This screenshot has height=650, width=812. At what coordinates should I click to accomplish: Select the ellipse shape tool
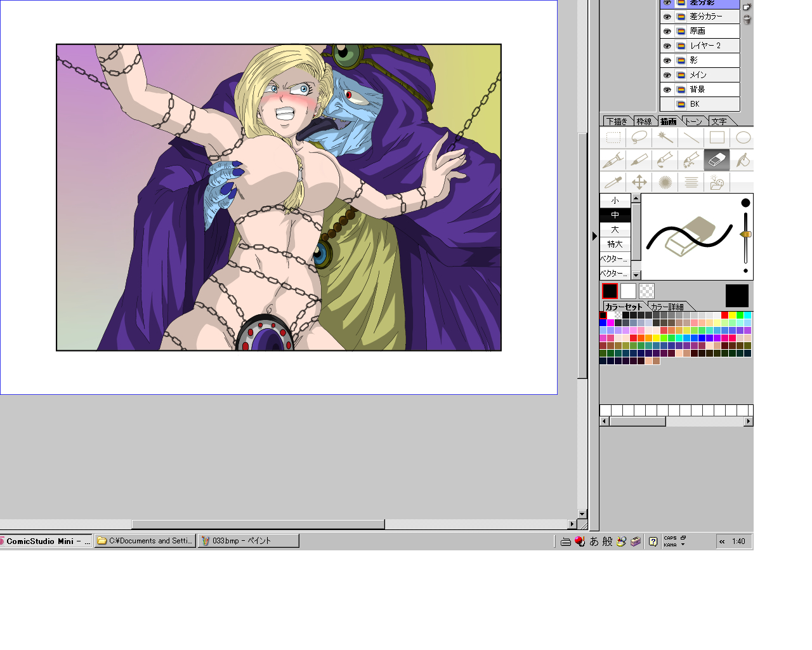(x=743, y=138)
